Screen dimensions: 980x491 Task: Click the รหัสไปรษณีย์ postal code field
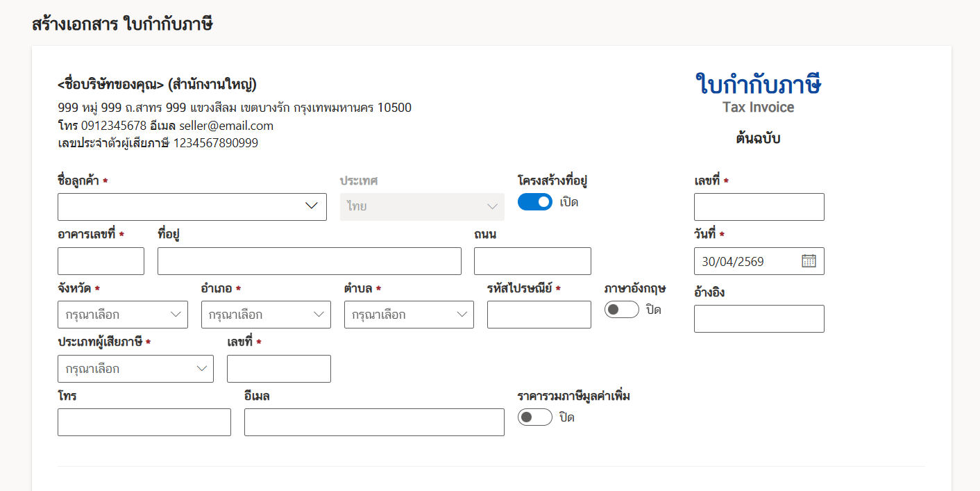click(x=539, y=315)
